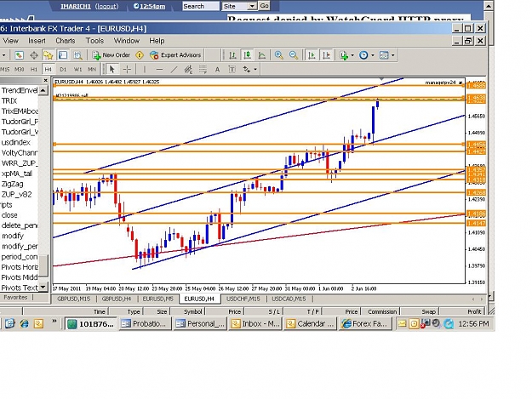
Task: Zoom in on the chart
Action: tap(279, 55)
